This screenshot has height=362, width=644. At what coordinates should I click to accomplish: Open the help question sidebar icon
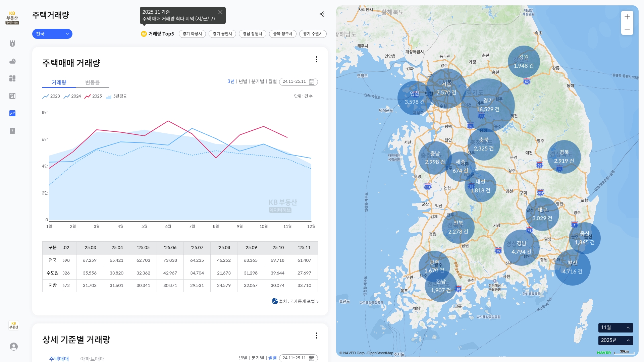click(x=12, y=131)
